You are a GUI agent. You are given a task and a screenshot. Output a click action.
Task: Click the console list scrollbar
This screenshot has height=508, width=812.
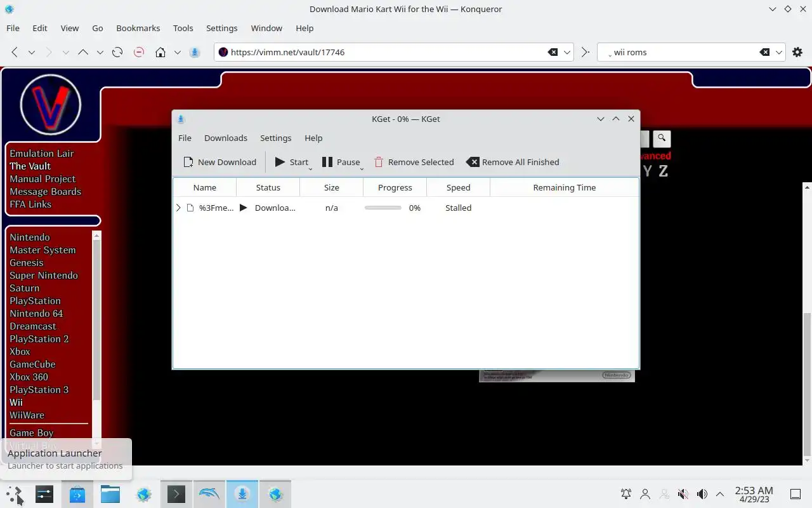(96, 319)
